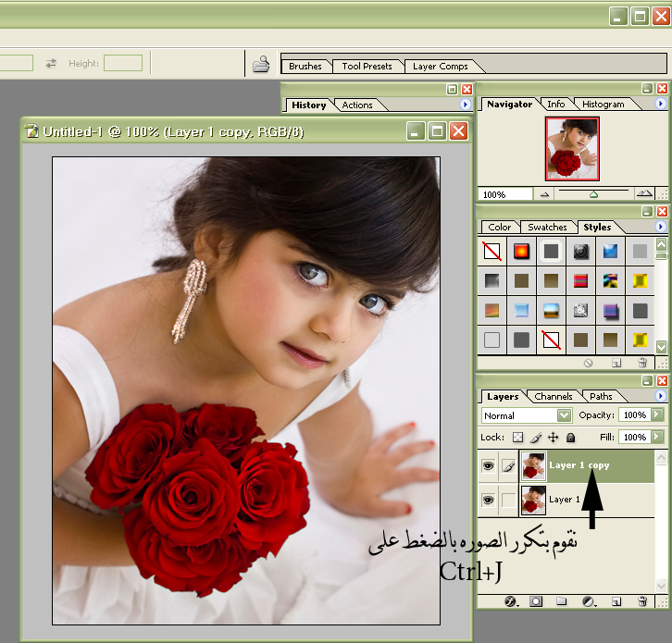672x643 pixels.
Task: Switch to the Swatches tab
Action: [547, 227]
